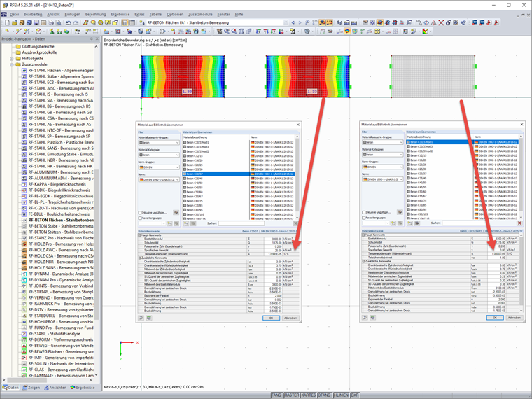The height and width of the screenshot is (399, 532).
Task: Click library filter icon beside Inklusive ungültiger, left dialog
Action: pyautogui.click(x=176, y=212)
